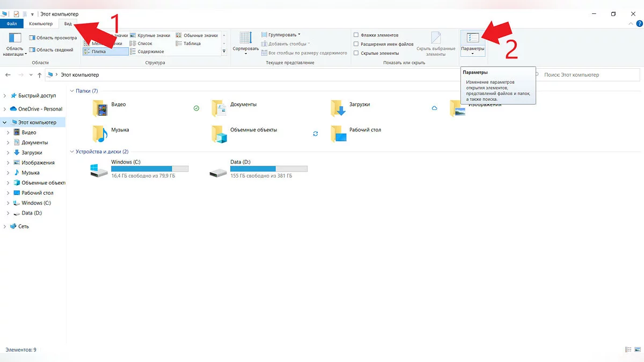644x362 pixels.
Task: Switch to large icons view in status bar
Action: click(x=638, y=350)
